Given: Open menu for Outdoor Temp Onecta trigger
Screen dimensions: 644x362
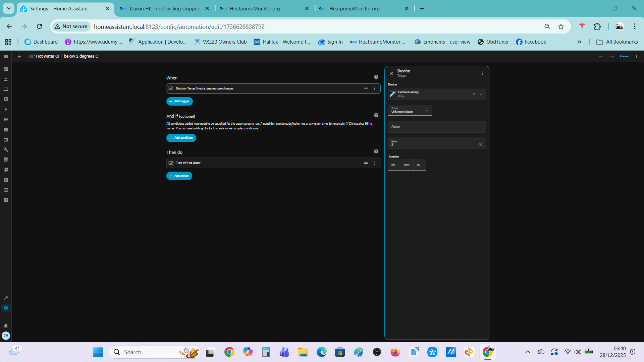Looking at the screenshot, I should 374,88.
